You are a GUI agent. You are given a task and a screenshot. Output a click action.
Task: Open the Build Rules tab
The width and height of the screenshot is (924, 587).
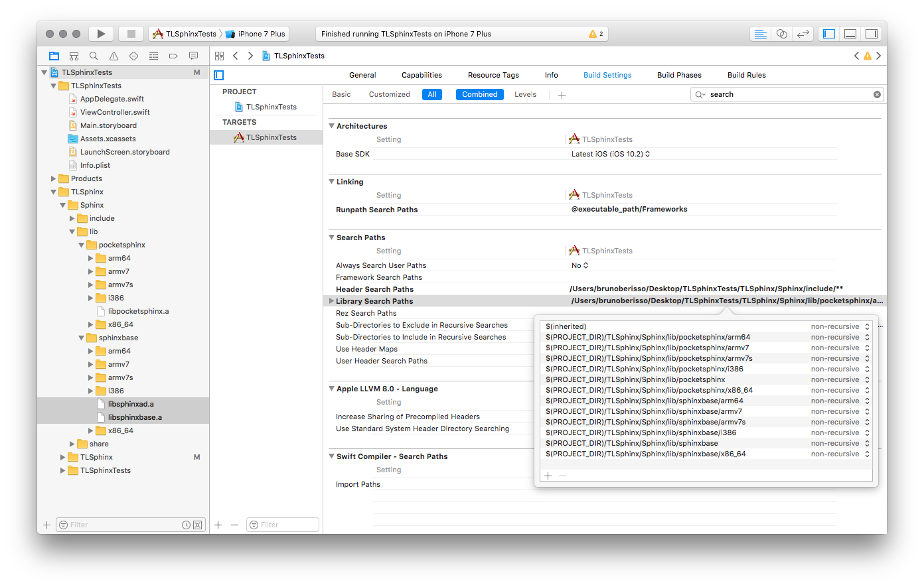click(747, 75)
